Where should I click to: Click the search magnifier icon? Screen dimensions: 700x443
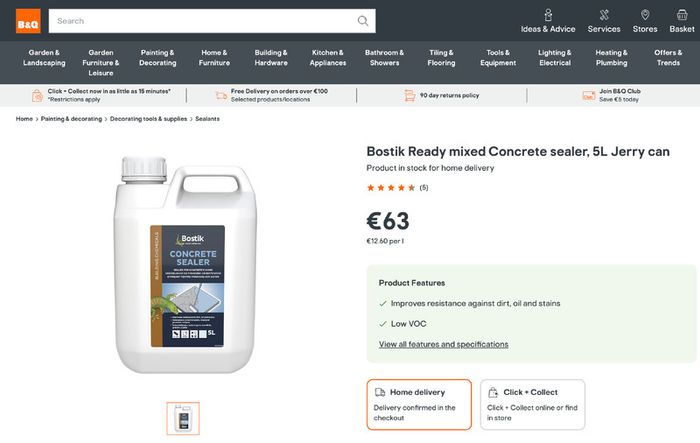363,21
